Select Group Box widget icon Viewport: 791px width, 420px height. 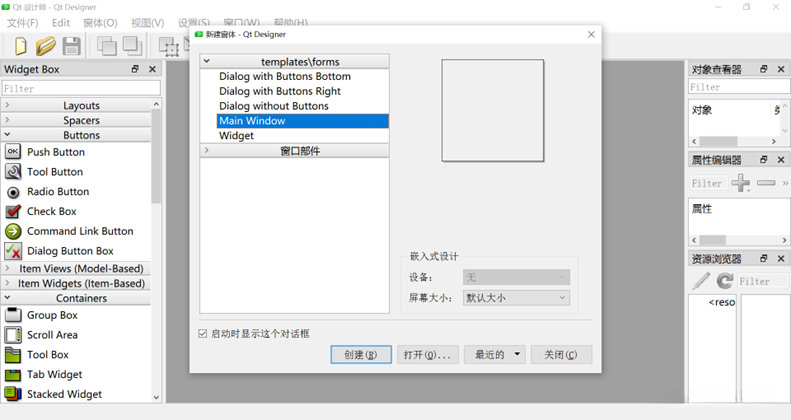pos(13,315)
